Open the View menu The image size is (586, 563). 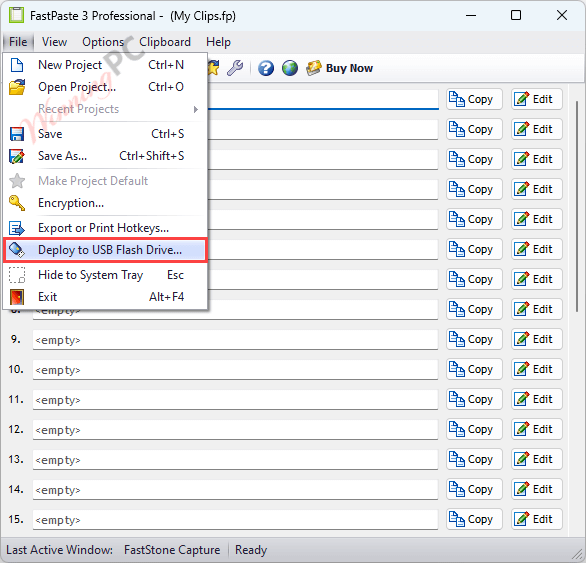click(55, 42)
